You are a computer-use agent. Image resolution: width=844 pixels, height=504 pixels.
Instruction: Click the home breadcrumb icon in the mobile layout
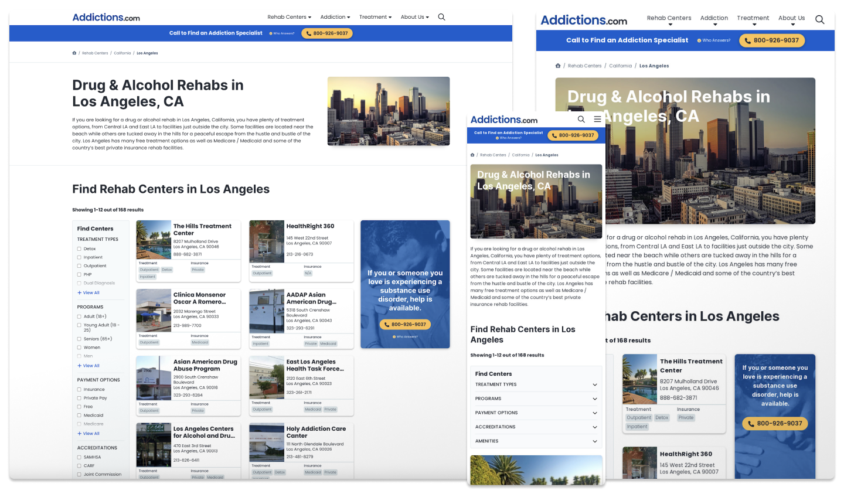click(x=472, y=155)
